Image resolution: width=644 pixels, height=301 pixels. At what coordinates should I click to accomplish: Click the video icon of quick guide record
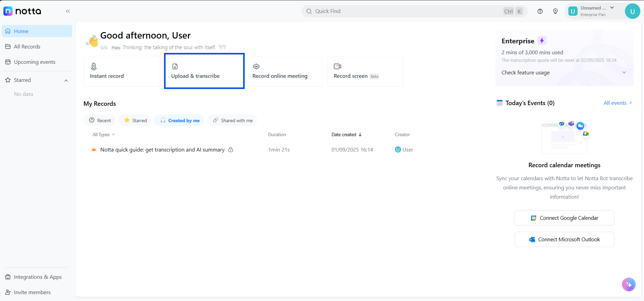pos(94,149)
